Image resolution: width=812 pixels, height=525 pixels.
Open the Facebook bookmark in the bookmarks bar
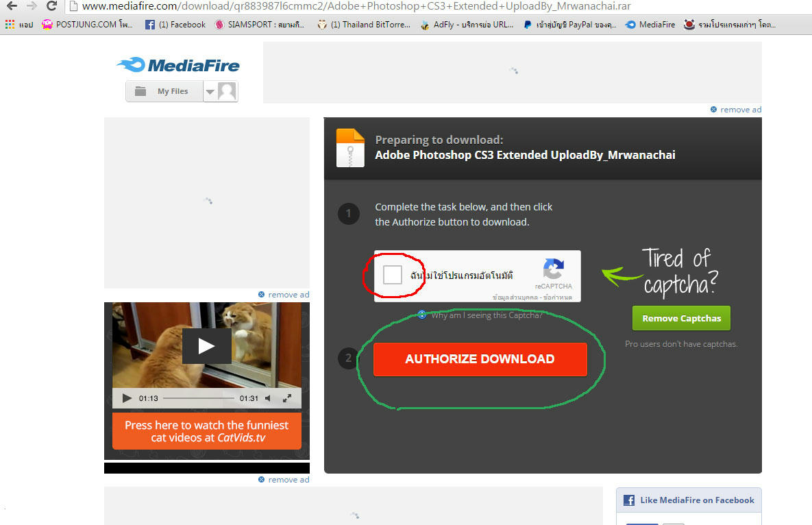(175, 25)
